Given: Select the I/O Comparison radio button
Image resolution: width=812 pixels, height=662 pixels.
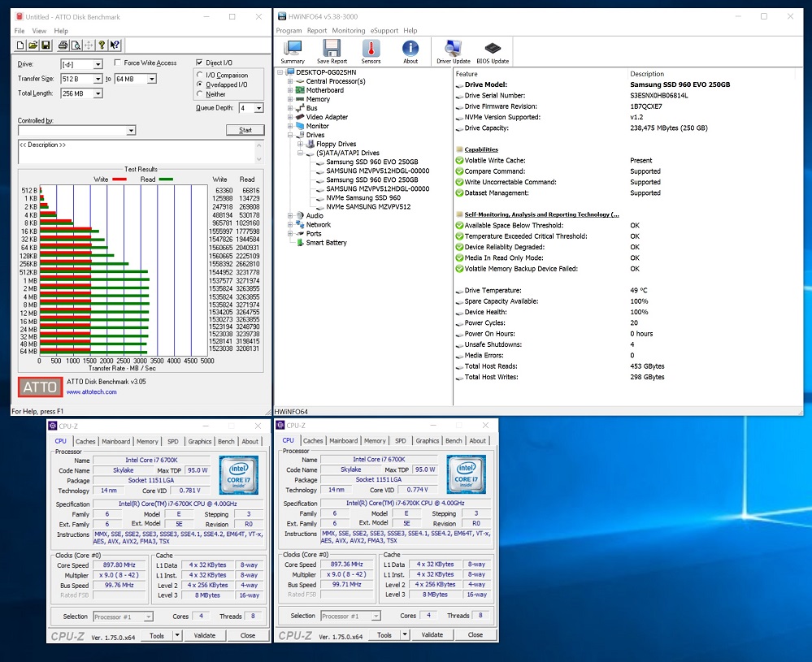Looking at the screenshot, I should point(200,76).
